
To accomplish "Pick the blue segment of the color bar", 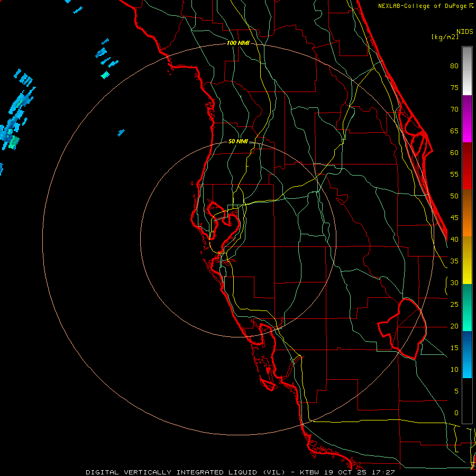I will click(467, 354).
